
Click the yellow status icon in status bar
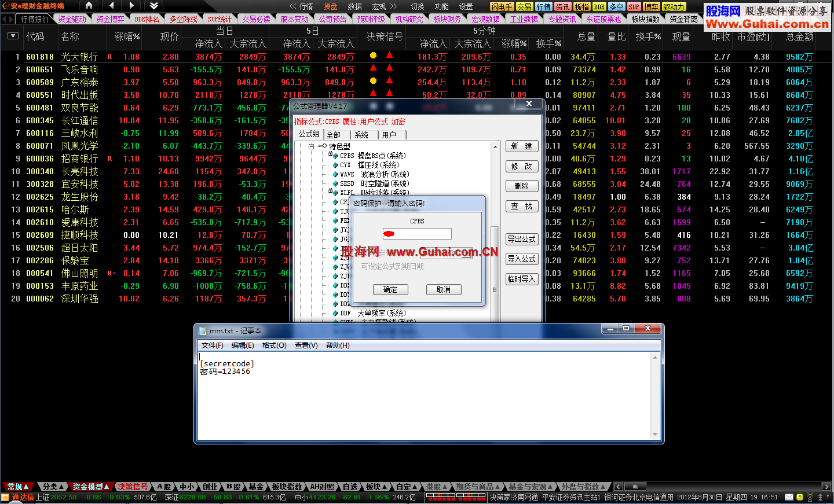point(800,497)
